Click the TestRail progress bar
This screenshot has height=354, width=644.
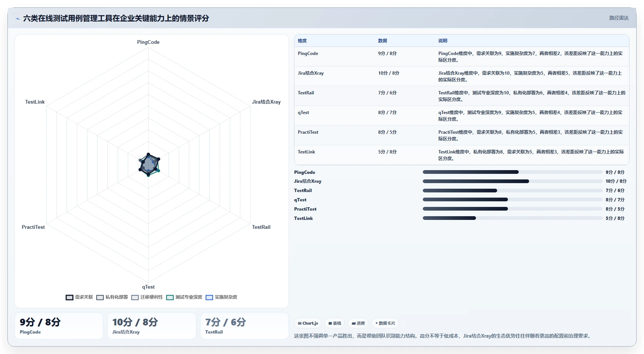click(x=513, y=191)
